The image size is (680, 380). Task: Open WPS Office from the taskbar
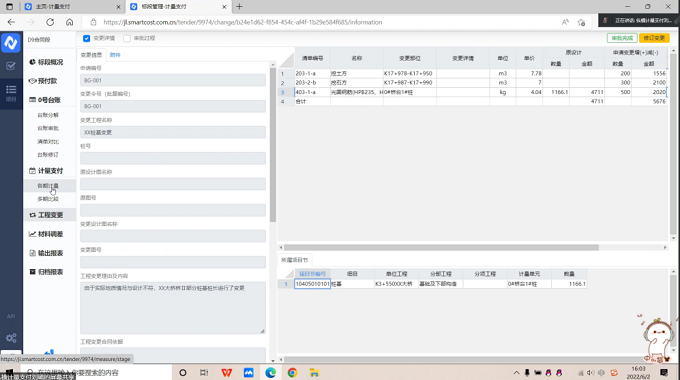[x=226, y=373]
